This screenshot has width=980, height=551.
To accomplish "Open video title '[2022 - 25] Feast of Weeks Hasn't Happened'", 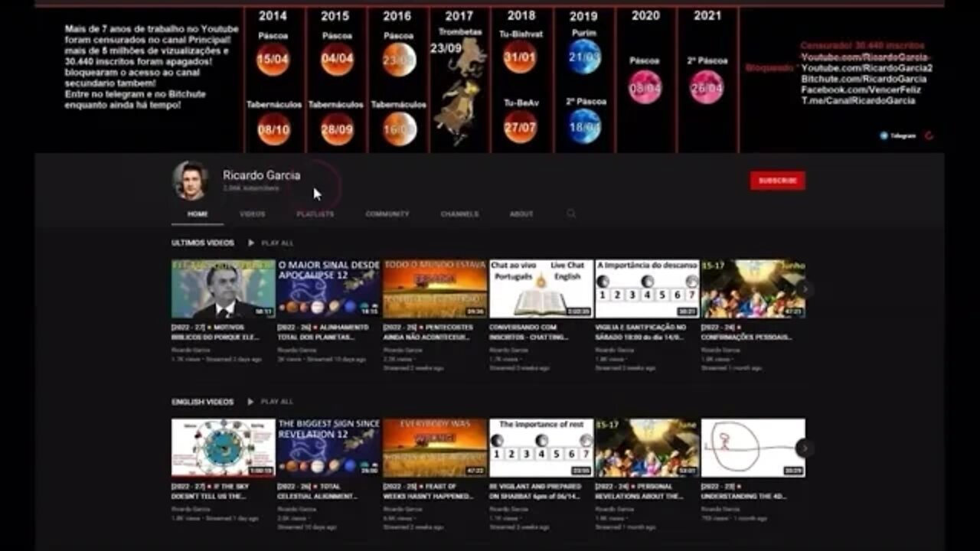I will pyautogui.click(x=429, y=491).
